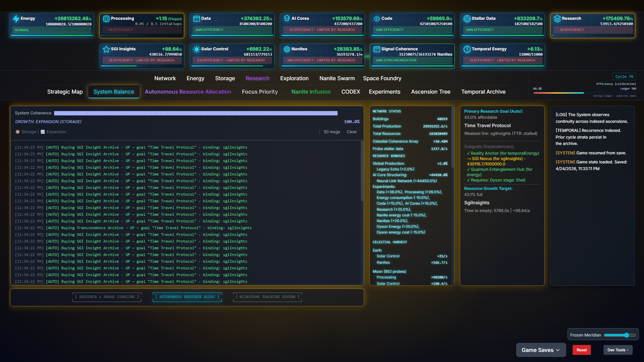Screen dimensions: 644x362
Task: Toggle the Expansion log filter
Action: [53, 132]
